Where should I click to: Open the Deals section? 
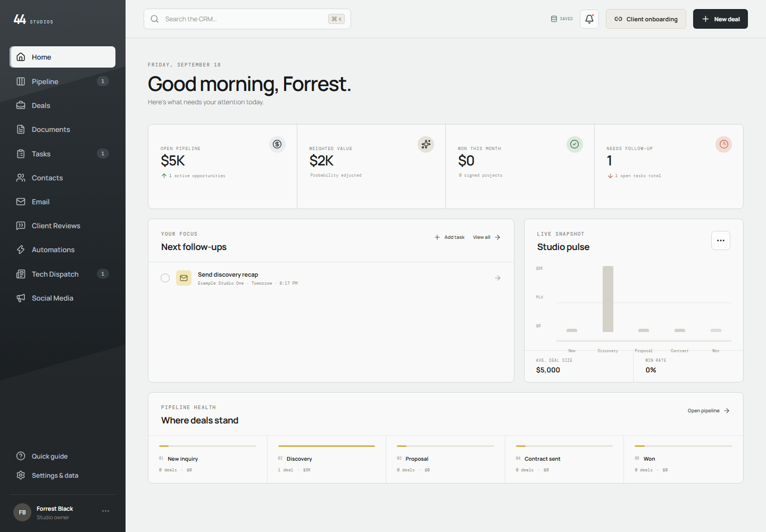click(x=63, y=105)
